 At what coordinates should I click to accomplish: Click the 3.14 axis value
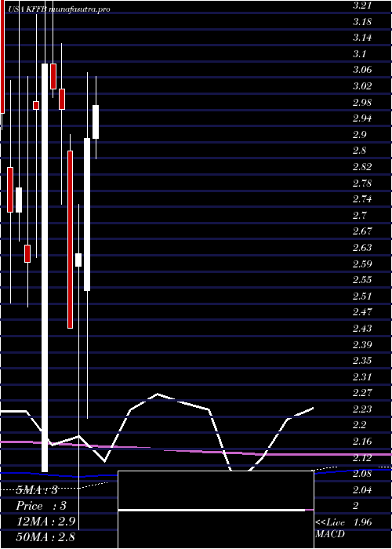(x=362, y=38)
